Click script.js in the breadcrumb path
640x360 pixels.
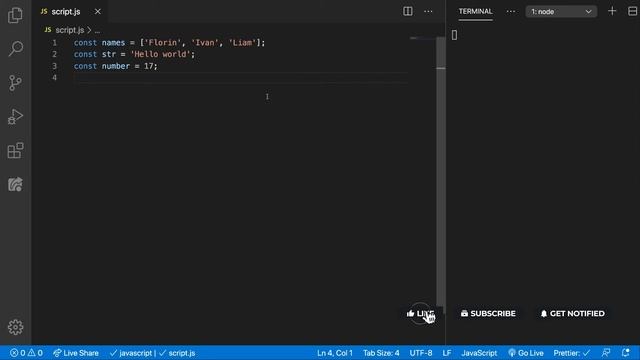[x=70, y=30]
